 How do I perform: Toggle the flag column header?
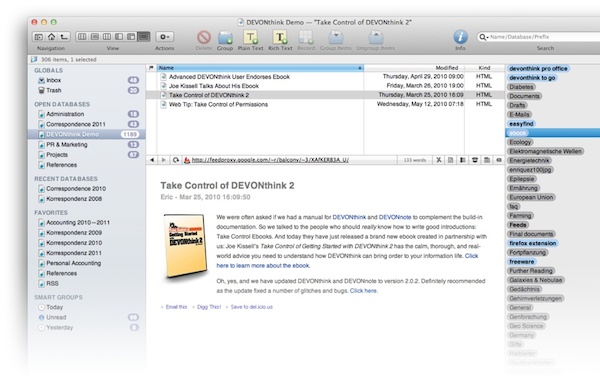(151, 68)
